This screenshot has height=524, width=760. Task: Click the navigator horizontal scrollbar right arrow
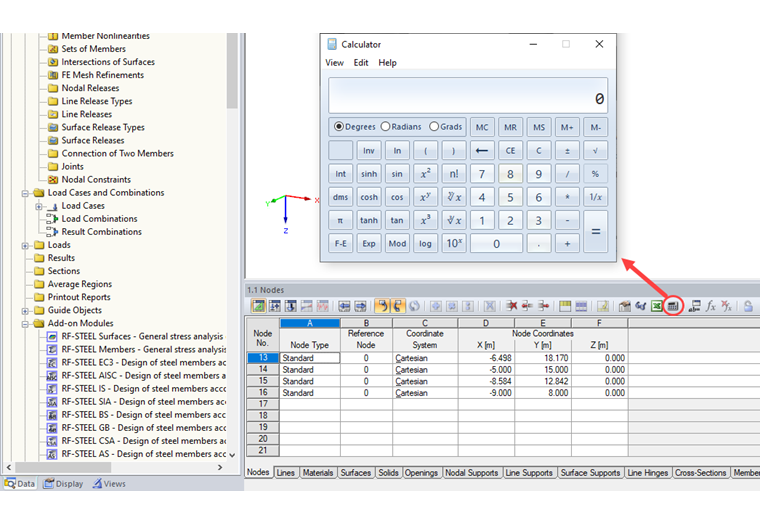click(220, 467)
